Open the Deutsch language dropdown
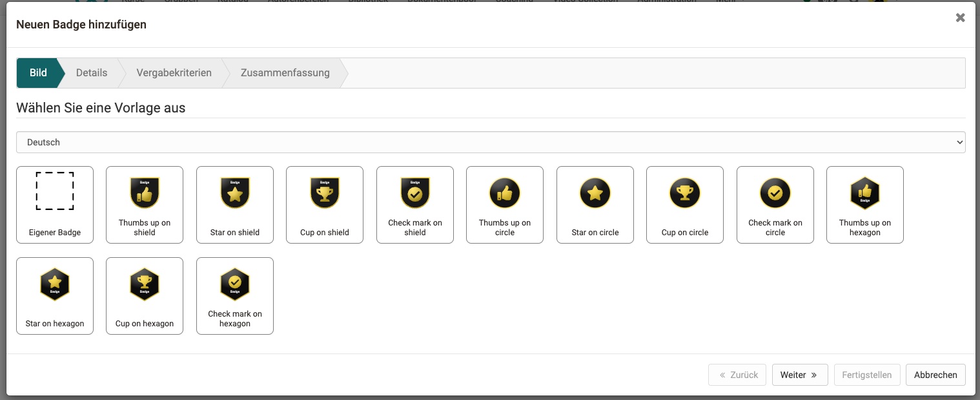Image resolution: width=980 pixels, height=400 pixels. 491,142
